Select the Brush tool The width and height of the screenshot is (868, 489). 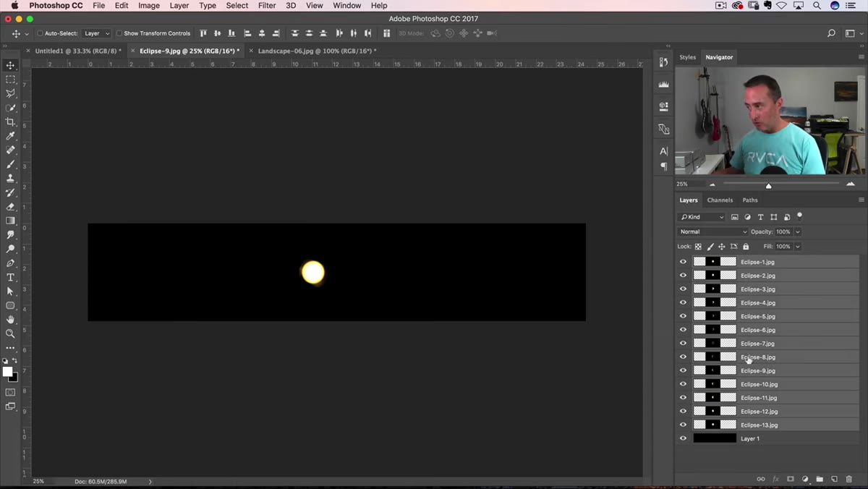point(10,164)
